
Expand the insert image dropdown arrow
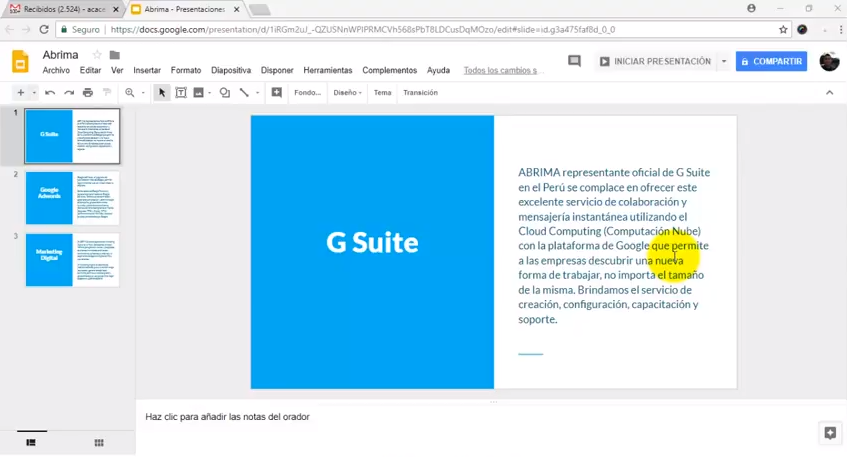[210, 93]
